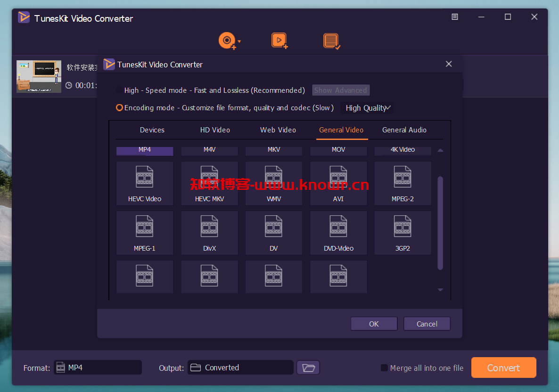Choose the AVI format icon

tap(339, 184)
